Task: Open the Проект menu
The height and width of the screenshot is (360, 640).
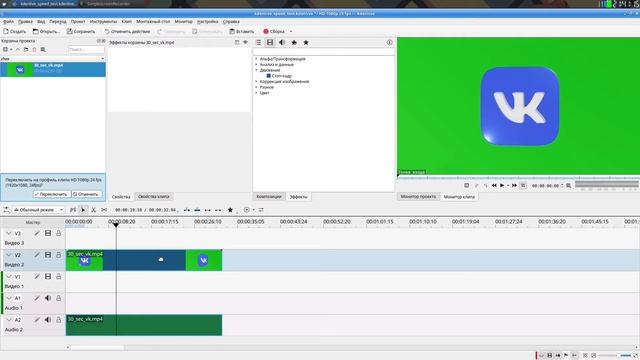Action: pyautogui.click(x=78, y=22)
